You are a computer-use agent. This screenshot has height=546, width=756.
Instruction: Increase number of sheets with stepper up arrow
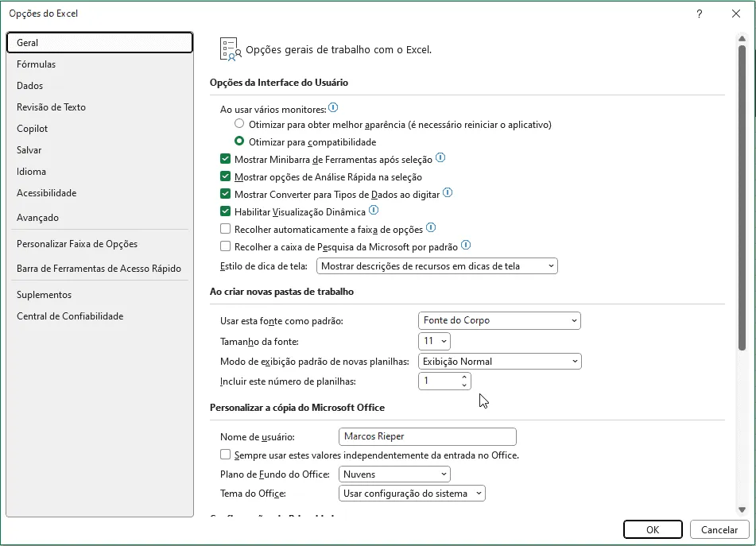tap(463, 378)
